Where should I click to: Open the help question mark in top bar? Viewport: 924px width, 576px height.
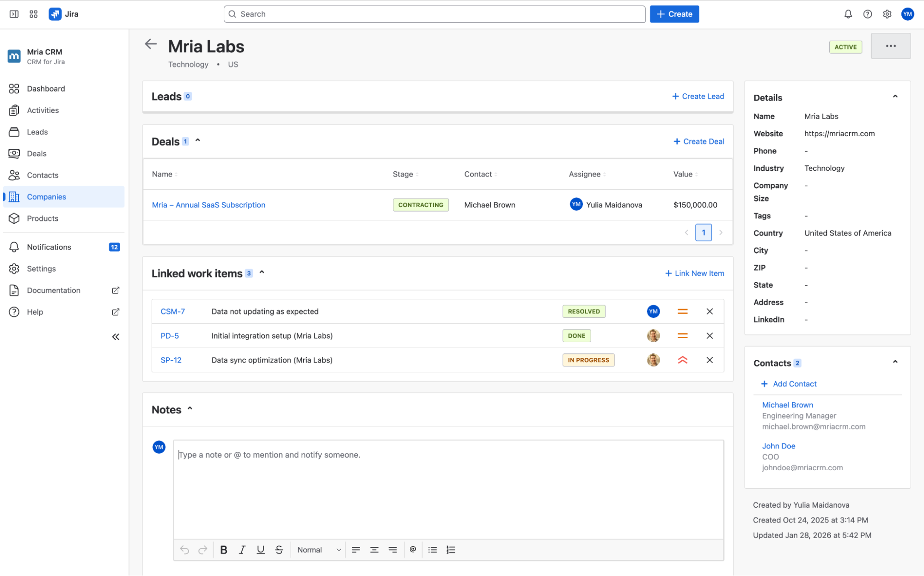(867, 14)
